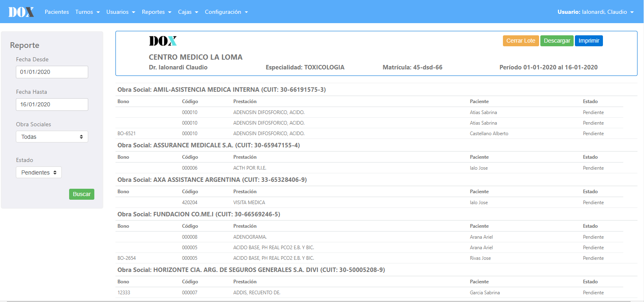Viewport: 644px width, 302px height.
Task: Click the Reporte sidebar heading
Action: tap(25, 45)
